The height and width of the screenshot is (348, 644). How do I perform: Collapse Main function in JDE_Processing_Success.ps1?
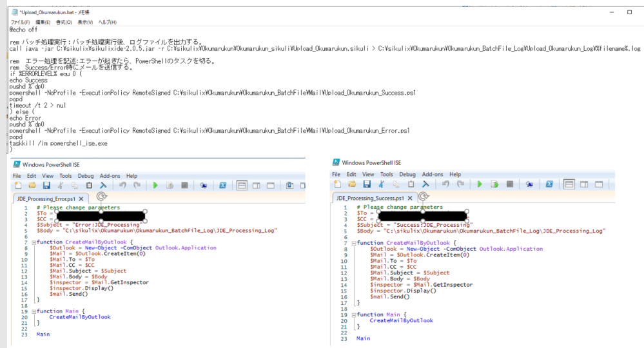[354, 315]
